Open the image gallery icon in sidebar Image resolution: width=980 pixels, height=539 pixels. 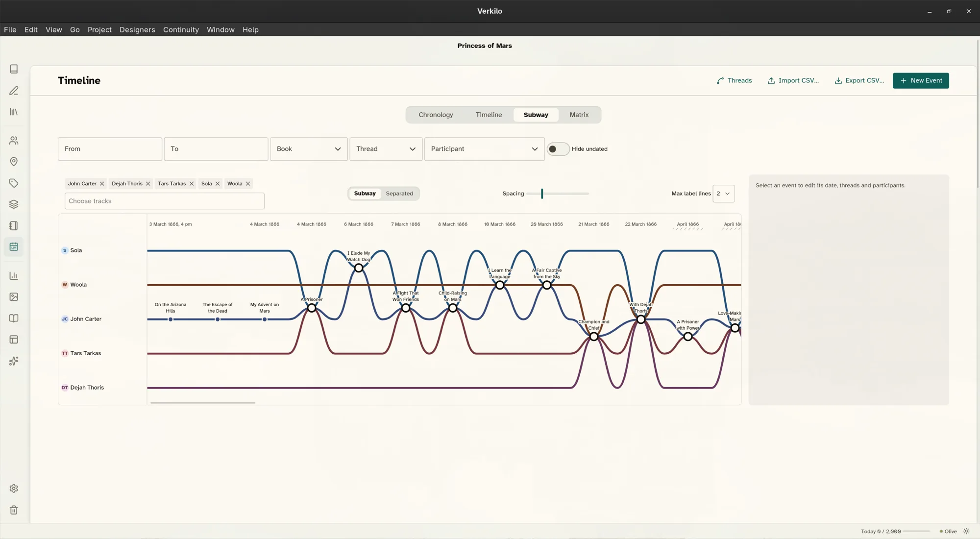pyautogui.click(x=14, y=297)
